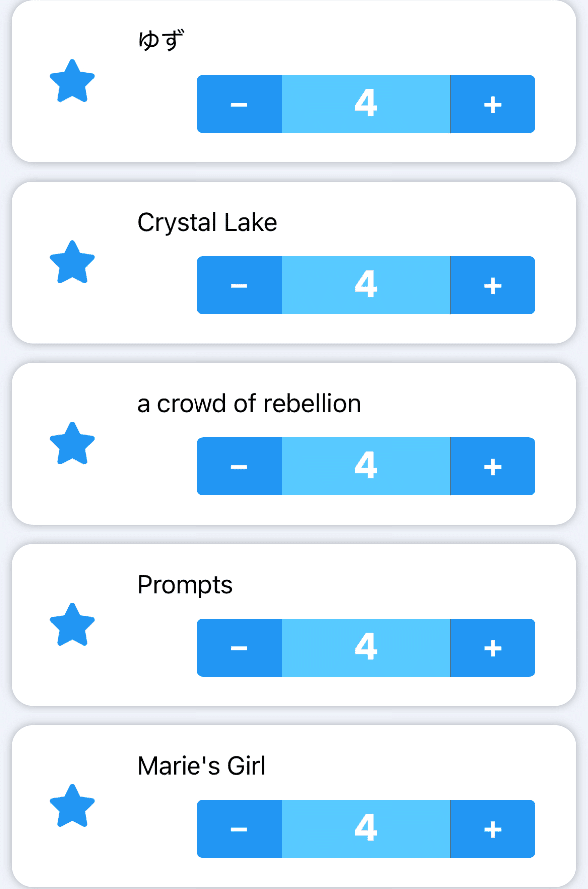Increment a crowd of rebellion value
This screenshot has width=588, height=889.
[x=492, y=466]
